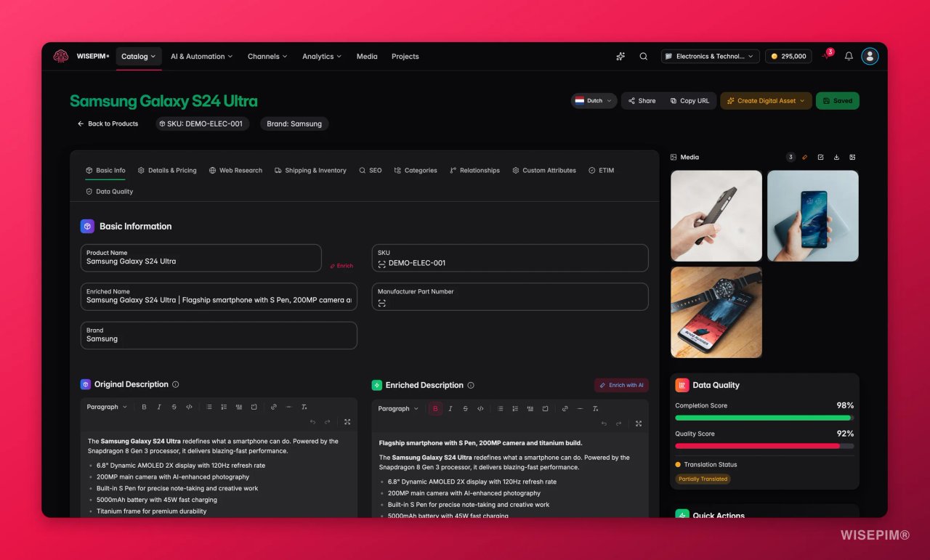Click Back to Products link
Viewport: 930px width, 560px height.
click(x=108, y=123)
